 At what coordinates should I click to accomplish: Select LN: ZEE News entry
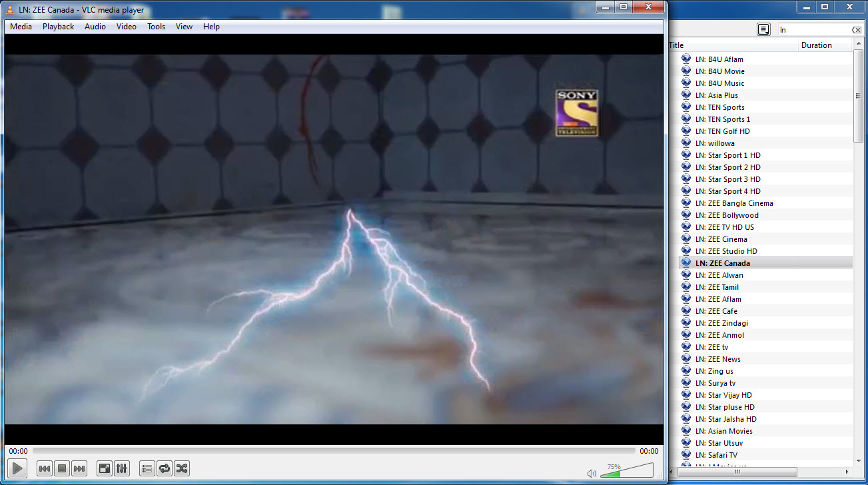pyautogui.click(x=718, y=359)
